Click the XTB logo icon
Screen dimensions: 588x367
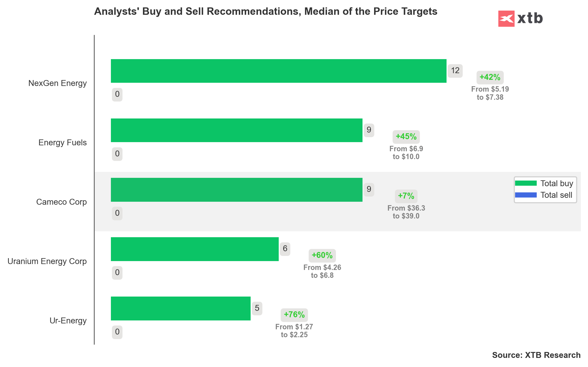coord(506,18)
